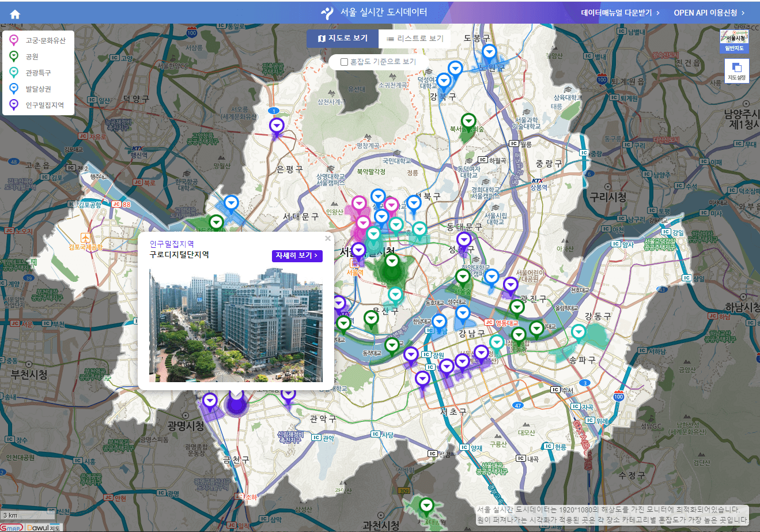Select purple marker north of 은평구 label
The image size is (760, 532).
point(277,127)
